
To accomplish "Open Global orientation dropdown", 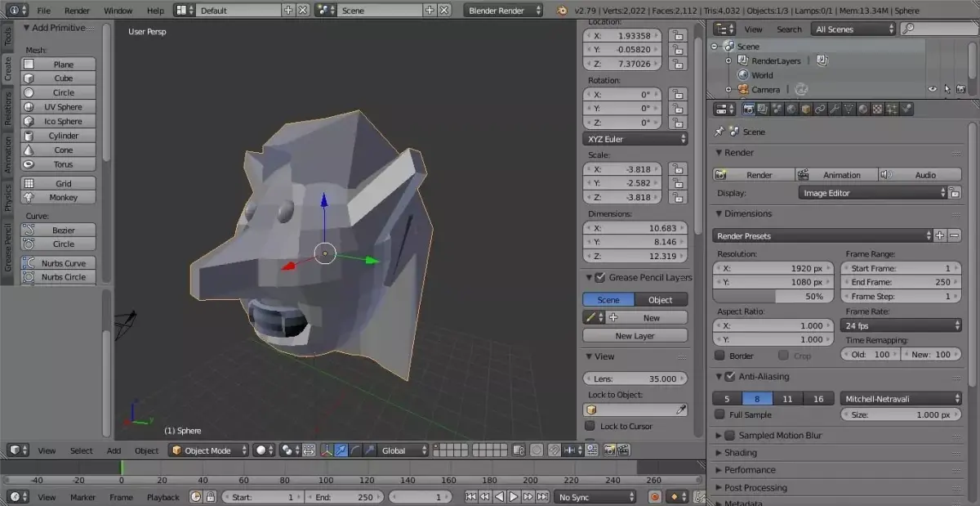I will [x=403, y=450].
